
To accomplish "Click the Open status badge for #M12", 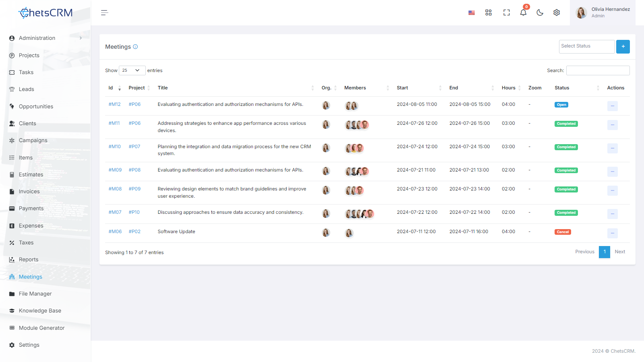I will [561, 105].
